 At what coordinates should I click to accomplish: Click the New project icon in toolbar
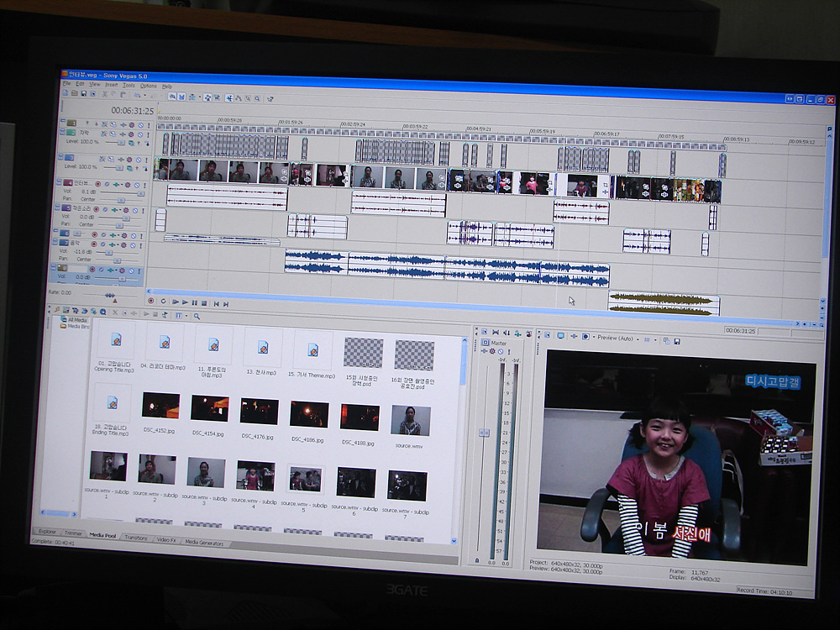tap(65, 92)
